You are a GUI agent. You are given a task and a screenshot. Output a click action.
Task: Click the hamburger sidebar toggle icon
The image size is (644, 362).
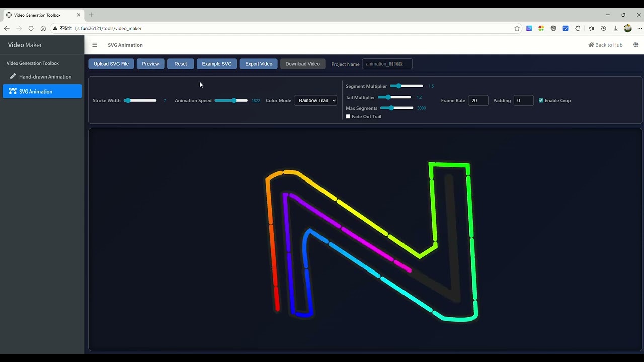pyautogui.click(x=95, y=45)
